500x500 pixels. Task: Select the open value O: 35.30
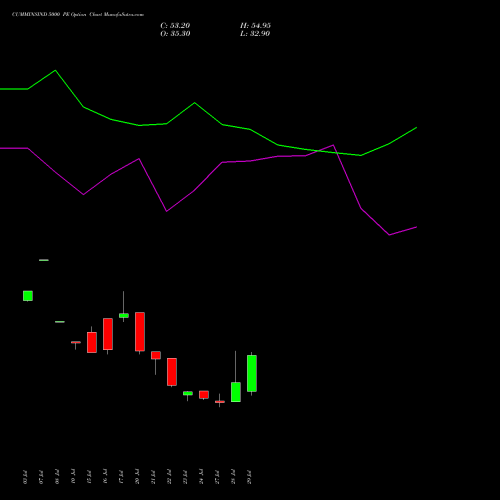(x=175, y=34)
